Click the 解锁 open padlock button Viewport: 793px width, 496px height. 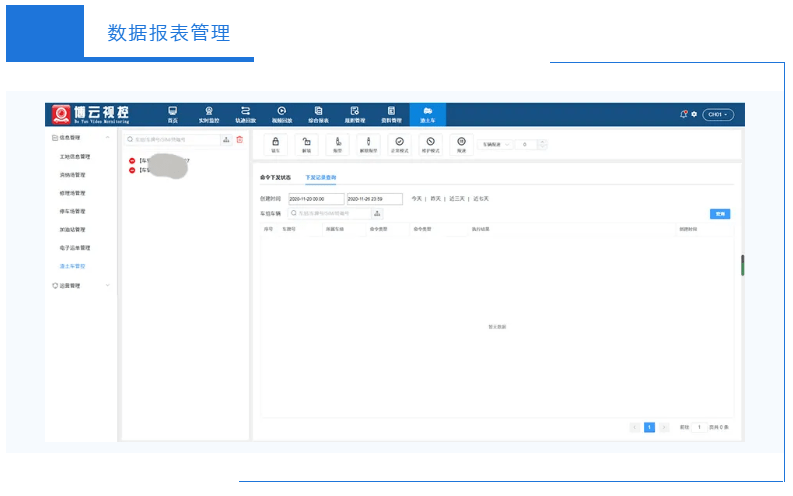(x=306, y=145)
